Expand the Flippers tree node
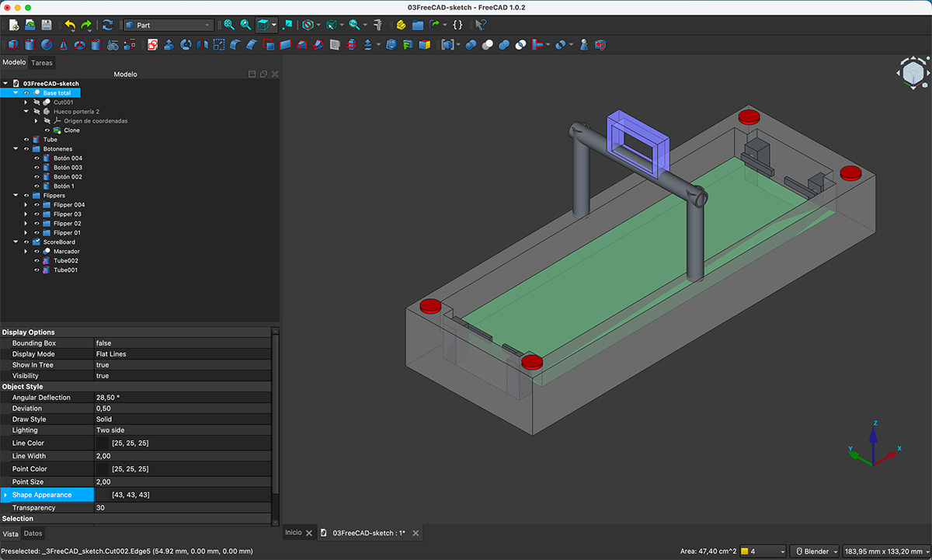The image size is (932, 560). point(16,195)
